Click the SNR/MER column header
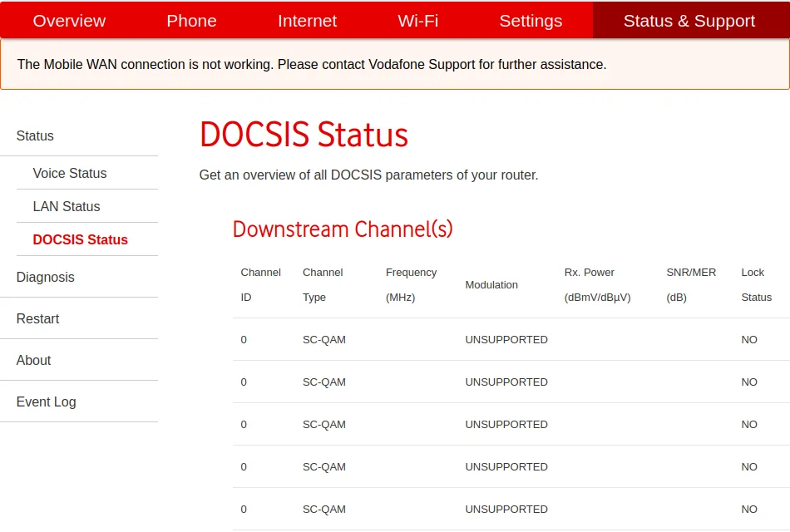The image size is (790, 532). click(691, 284)
